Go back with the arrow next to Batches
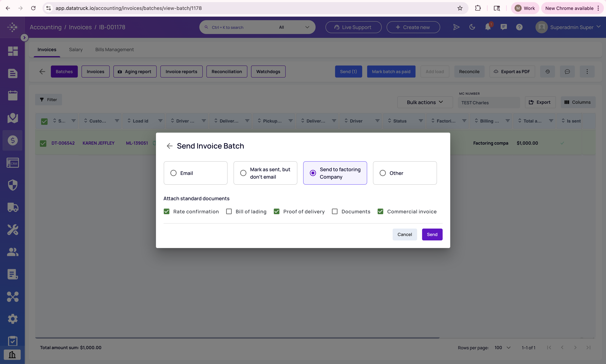606x364 pixels. pyautogui.click(x=42, y=71)
